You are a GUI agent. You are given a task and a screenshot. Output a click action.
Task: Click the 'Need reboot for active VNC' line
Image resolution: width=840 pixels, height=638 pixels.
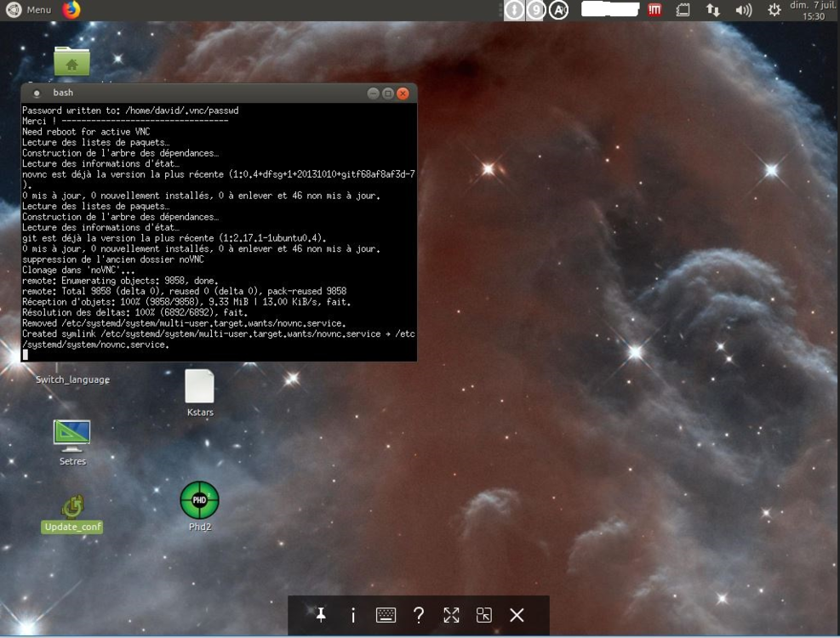(x=86, y=132)
